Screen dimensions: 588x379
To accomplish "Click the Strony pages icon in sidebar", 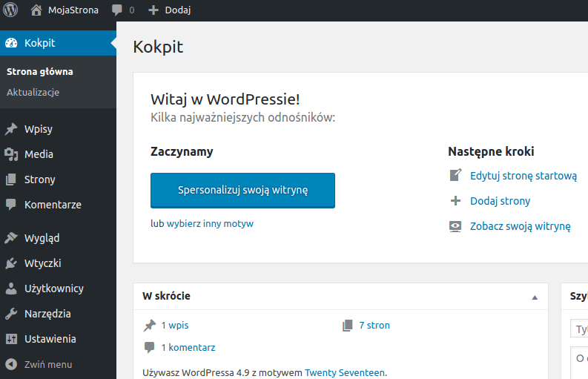I will click(11, 179).
